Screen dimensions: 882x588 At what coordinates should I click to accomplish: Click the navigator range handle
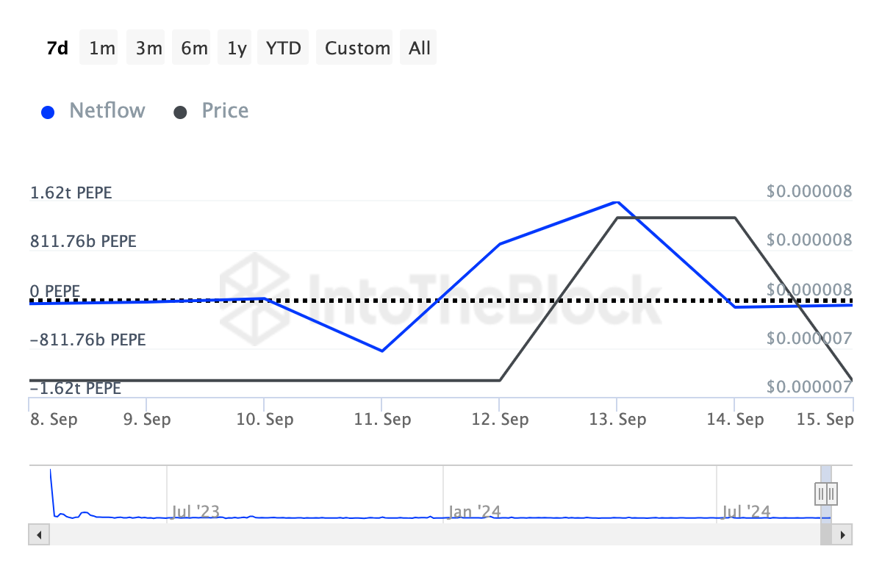coord(826,492)
